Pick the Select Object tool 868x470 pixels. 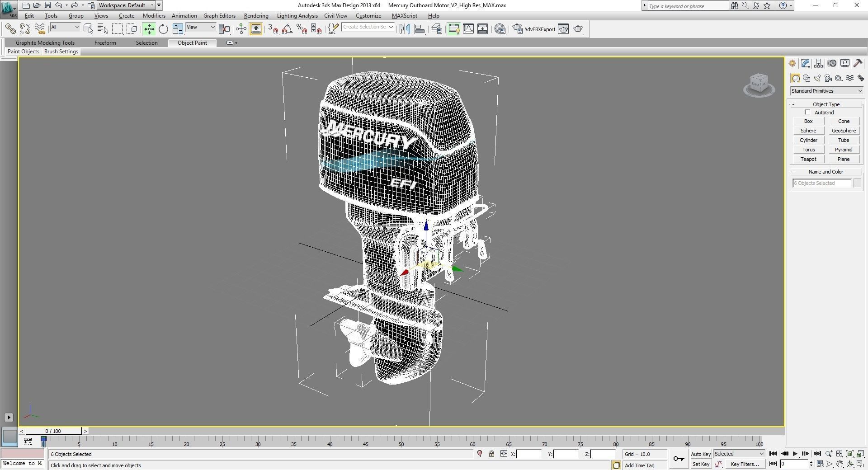[88, 29]
